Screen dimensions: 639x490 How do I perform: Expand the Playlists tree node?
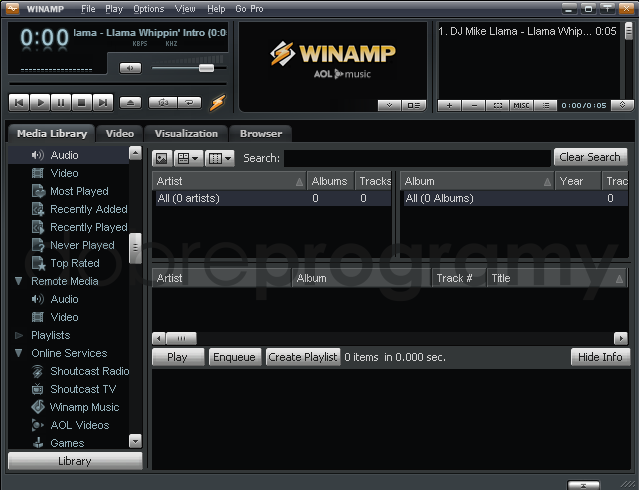[18, 335]
